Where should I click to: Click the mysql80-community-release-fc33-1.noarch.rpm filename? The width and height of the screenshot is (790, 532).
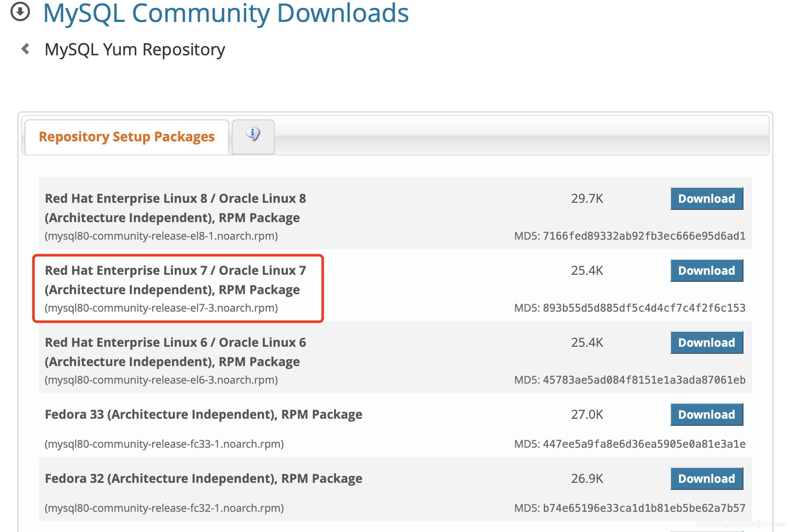(x=165, y=444)
